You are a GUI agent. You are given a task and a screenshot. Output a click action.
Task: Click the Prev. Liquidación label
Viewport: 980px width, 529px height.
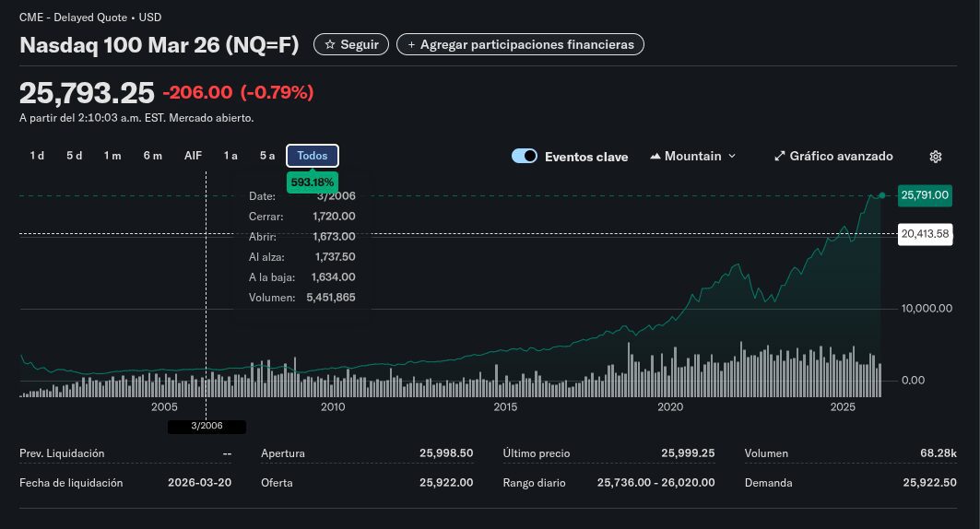click(x=62, y=453)
